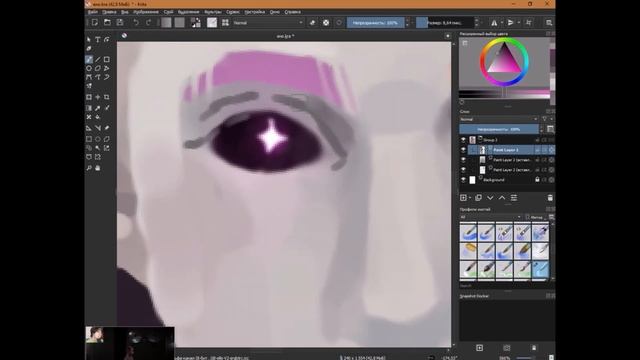The image size is (640, 360).
Task: Open the brush presets chooser grid
Action: click(225, 22)
